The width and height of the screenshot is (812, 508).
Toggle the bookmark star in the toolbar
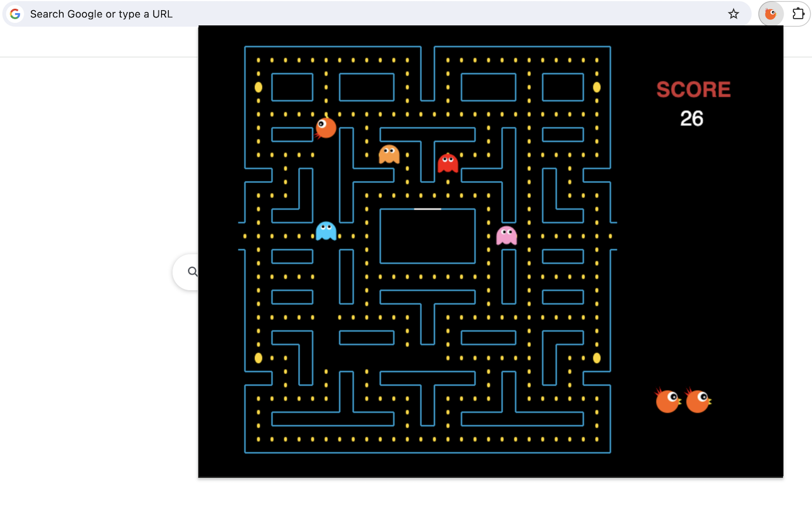click(733, 13)
